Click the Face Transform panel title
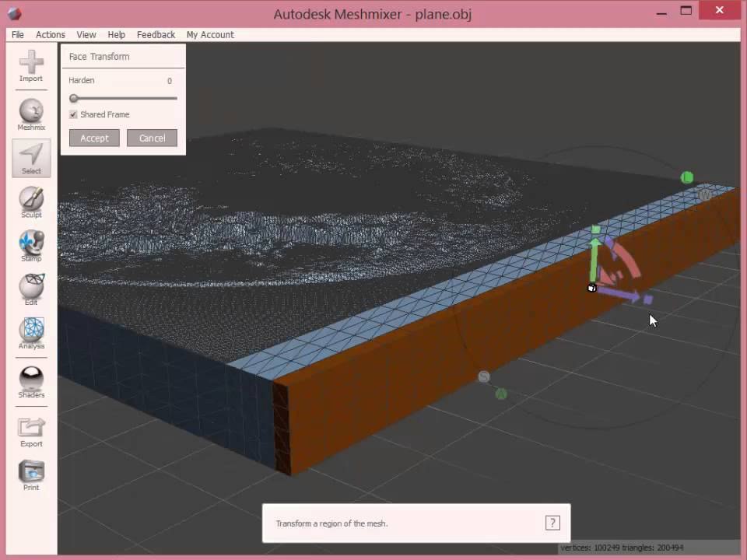The width and height of the screenshot is (747, 560). pyautogui.click(x=99, y=57)
